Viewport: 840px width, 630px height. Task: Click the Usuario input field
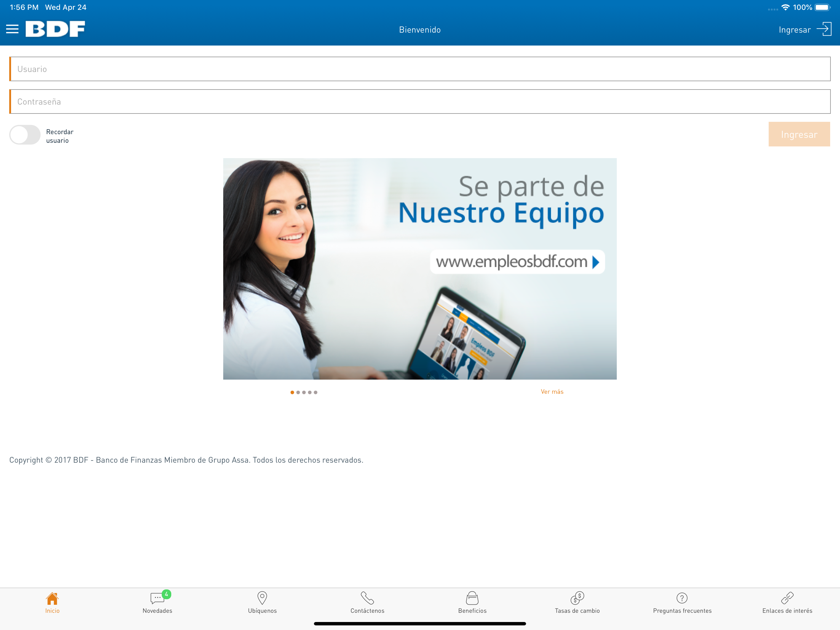(x=420, y=69)
